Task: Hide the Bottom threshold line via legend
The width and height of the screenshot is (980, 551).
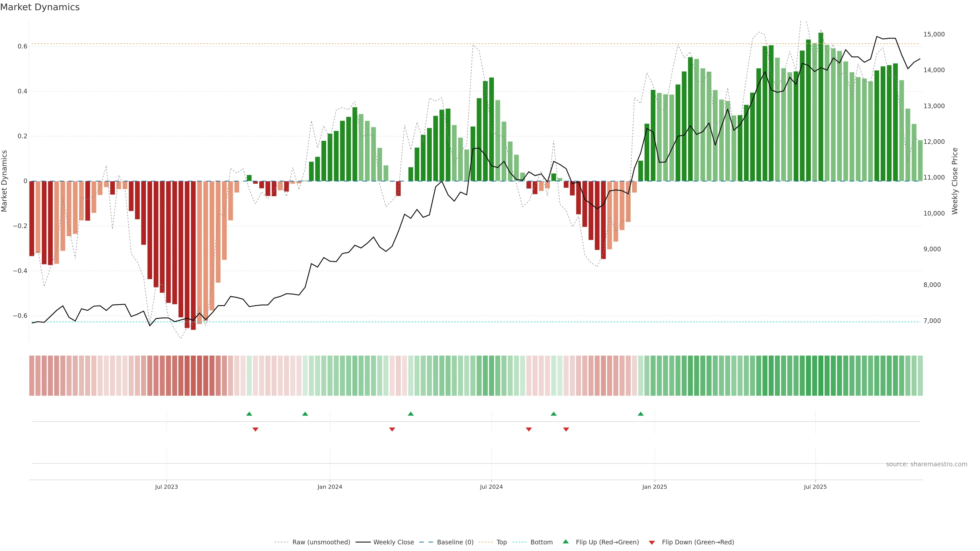Action: click(x=541, y=542)
